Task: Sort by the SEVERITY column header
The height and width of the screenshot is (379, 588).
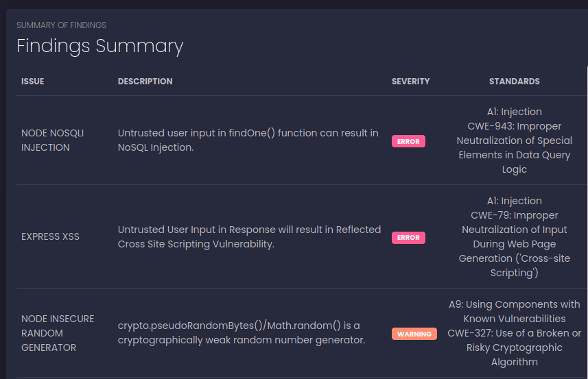Action: pyautogui.click(x=410, y=82)
